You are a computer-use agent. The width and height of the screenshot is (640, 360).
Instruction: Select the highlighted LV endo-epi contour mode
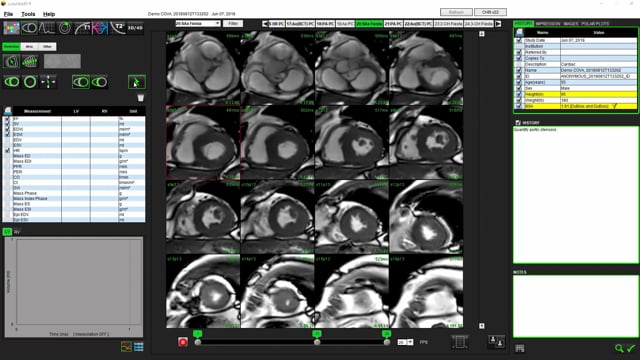tap(80, 82)
